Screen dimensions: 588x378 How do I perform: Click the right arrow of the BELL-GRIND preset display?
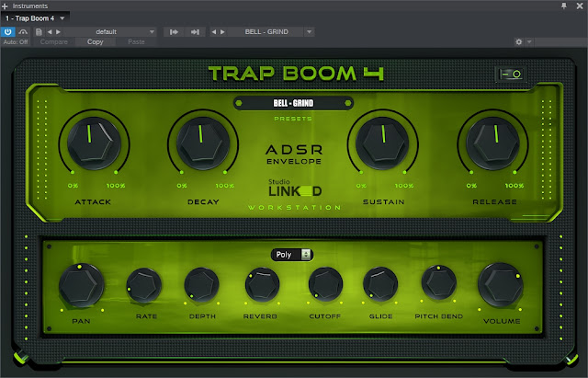point(347,103)
